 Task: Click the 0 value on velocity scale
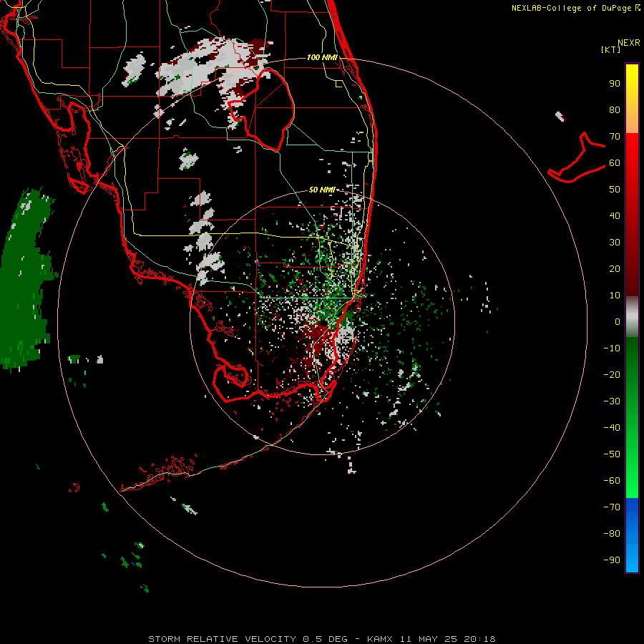point(618,321)
